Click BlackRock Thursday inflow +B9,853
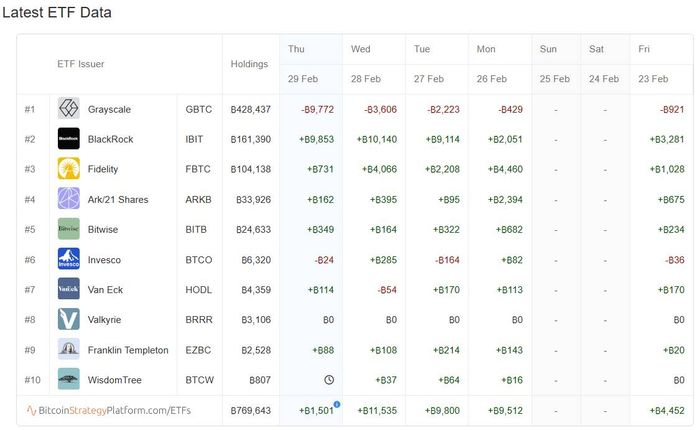This screenshot has width=700, height=430. (316, 139)
